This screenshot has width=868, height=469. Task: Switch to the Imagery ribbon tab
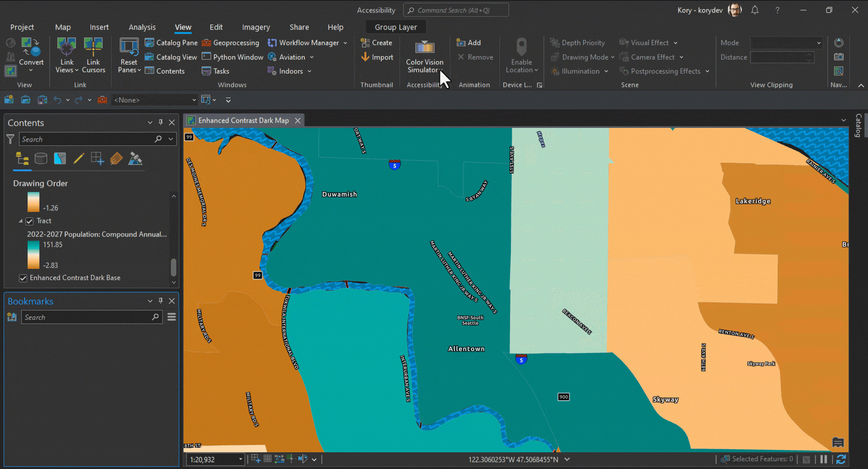[256, 27]
